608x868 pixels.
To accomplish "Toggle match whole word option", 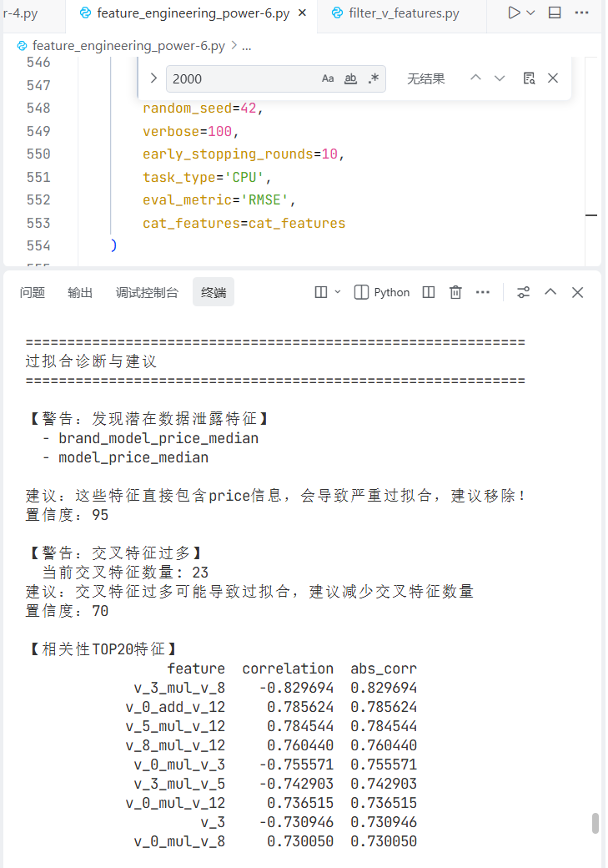I will [350, 78].
